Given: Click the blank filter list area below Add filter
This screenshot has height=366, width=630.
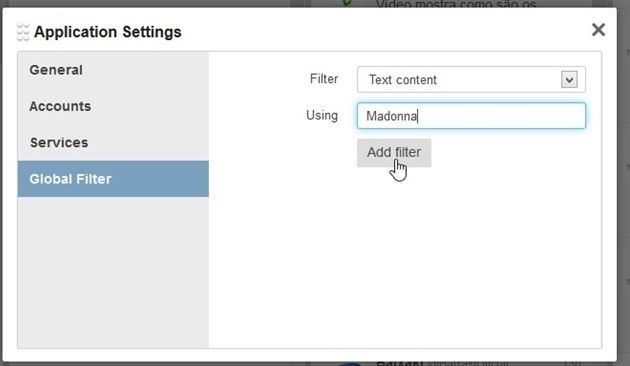Looking at the screenshot, I should [x=405, y=257].
